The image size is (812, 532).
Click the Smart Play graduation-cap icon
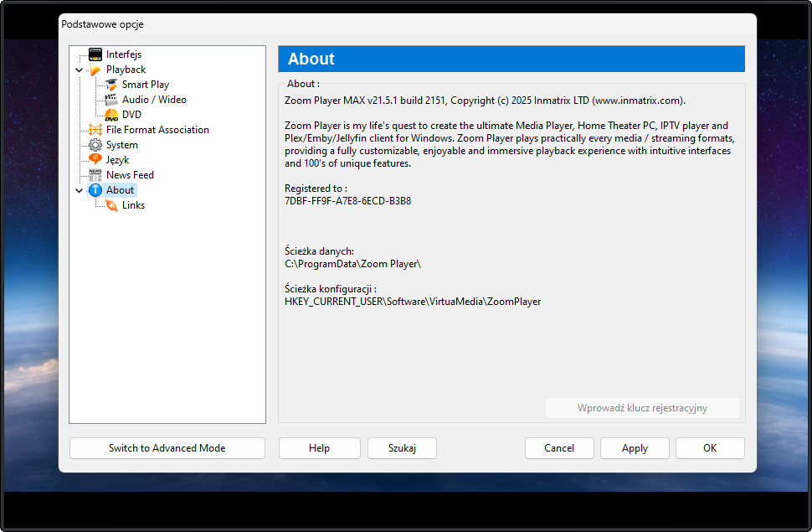(111, 84)
